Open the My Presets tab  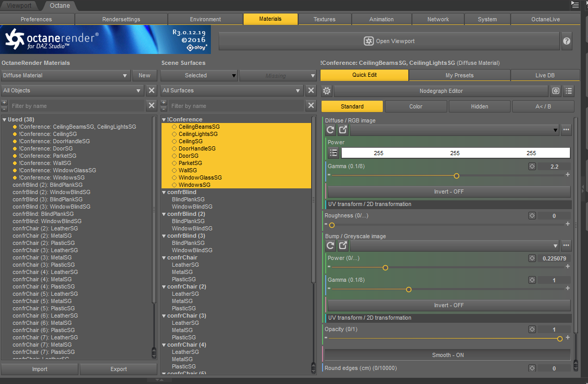pos(459,75)
